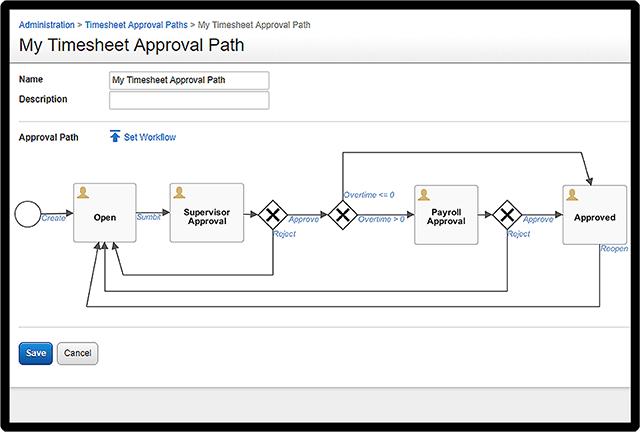
Task: Click the Description field label
Action: pyautogui.click(x=43, y=99)
